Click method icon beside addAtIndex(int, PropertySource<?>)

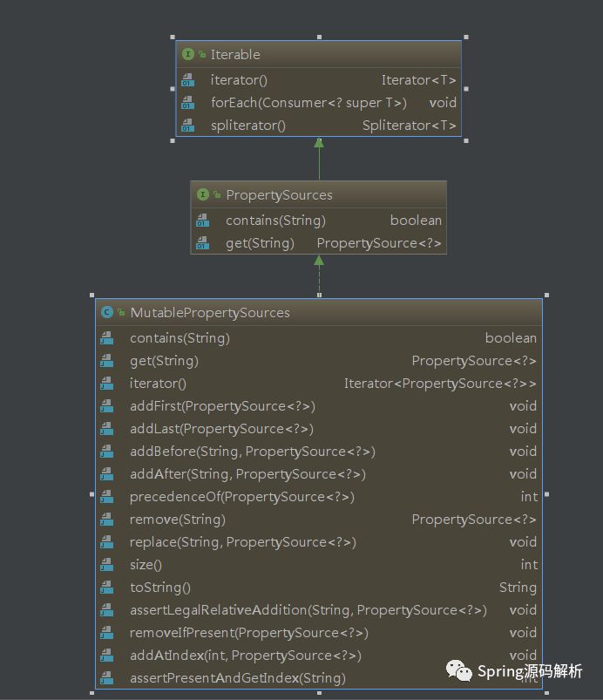[106, 656]
